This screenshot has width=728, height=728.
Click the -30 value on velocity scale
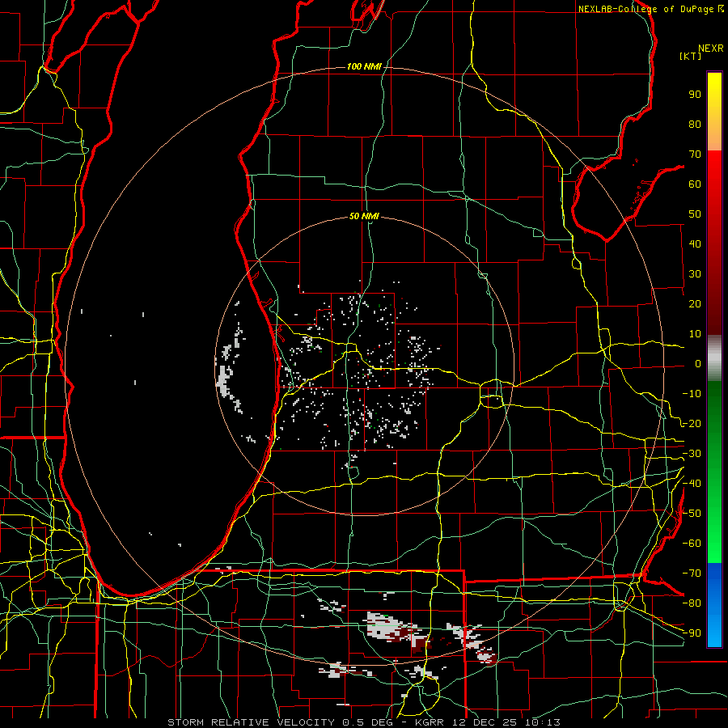(692, 454)
